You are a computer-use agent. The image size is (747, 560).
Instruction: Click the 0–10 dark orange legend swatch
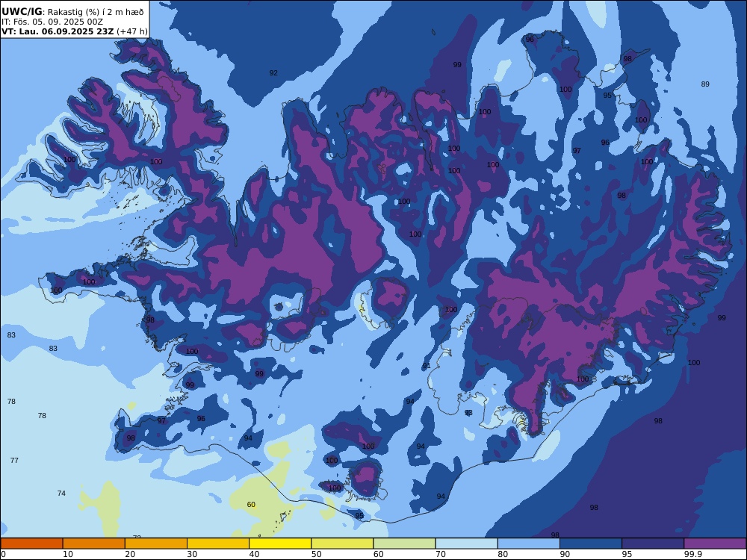point(31,544)
